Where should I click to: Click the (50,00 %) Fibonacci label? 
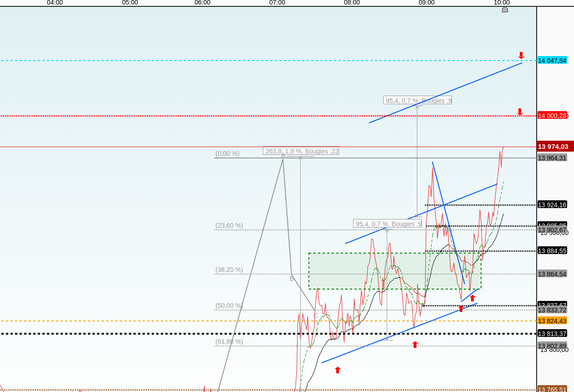point(229,305)
